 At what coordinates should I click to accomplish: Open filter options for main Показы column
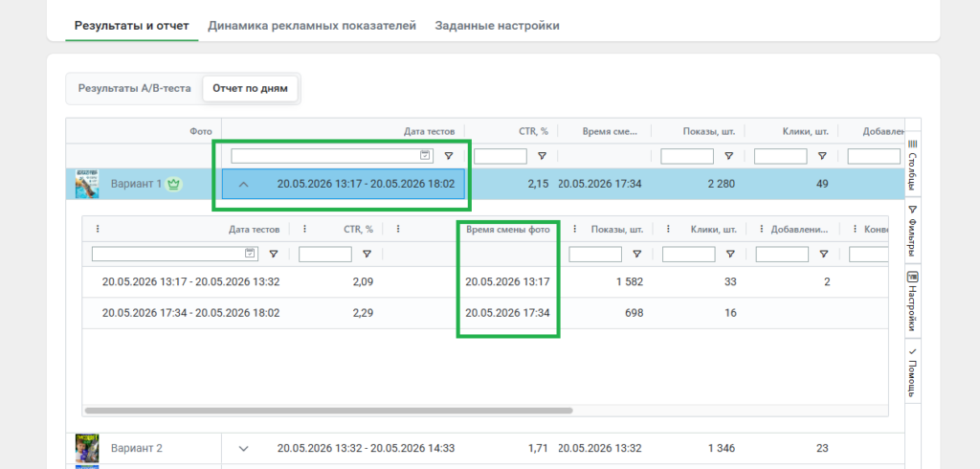point(728,156)
